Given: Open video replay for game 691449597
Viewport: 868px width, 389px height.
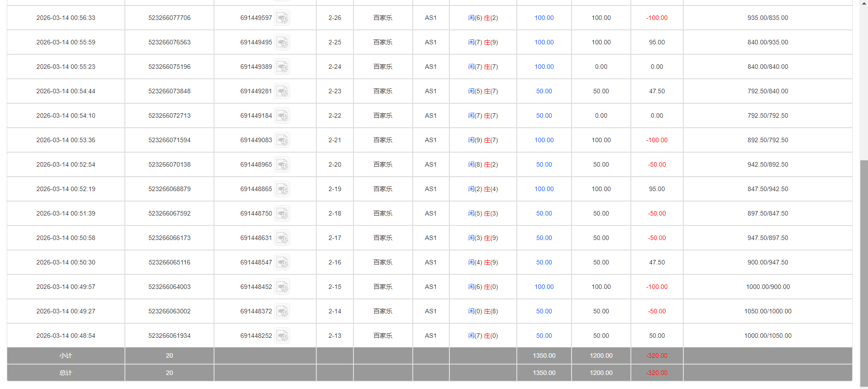Looking at the screenshot, I should pyautogui.click(x=282, y=18).
